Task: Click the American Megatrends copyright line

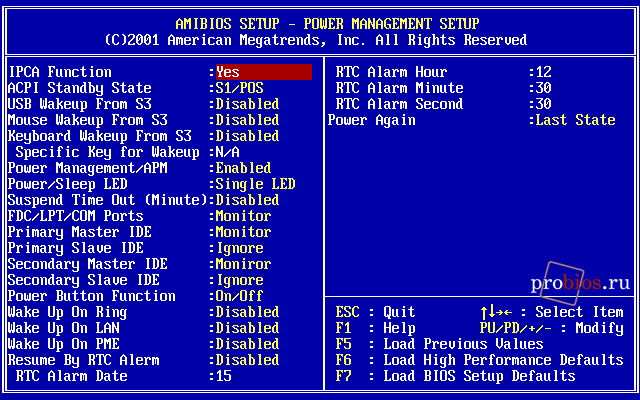Action: 316,40
